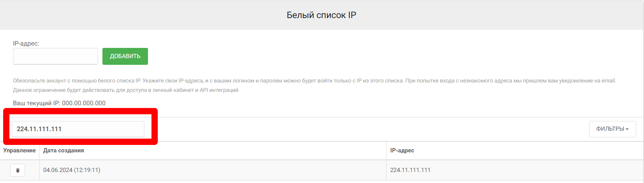Open the ФИЛЬТРЫ dropdown
644x183 pixels.
coord(609,129)
